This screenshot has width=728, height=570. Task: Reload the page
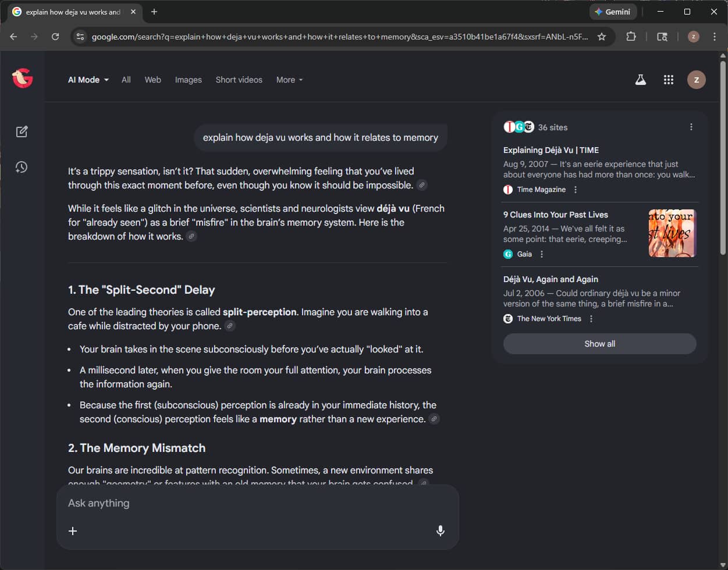click(55, 36)
